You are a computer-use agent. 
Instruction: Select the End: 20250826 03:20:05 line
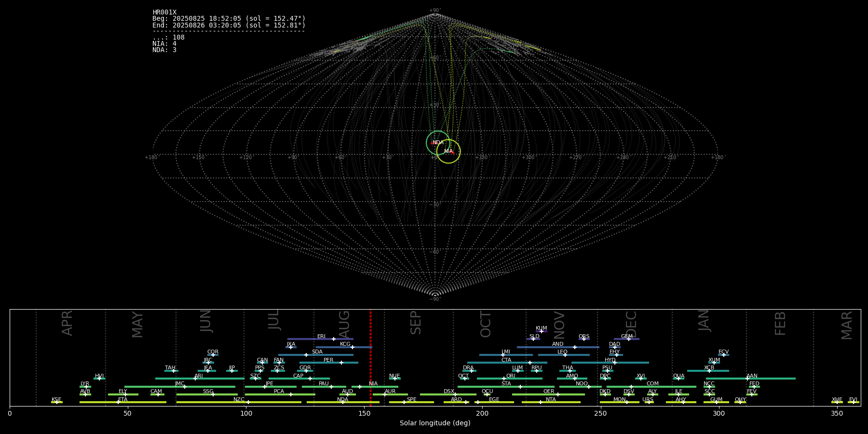[x=229, y=25]
